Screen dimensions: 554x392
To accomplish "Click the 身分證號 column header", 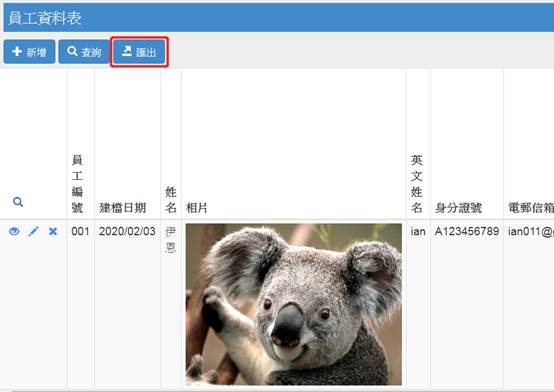I will (x=458, y=208).
